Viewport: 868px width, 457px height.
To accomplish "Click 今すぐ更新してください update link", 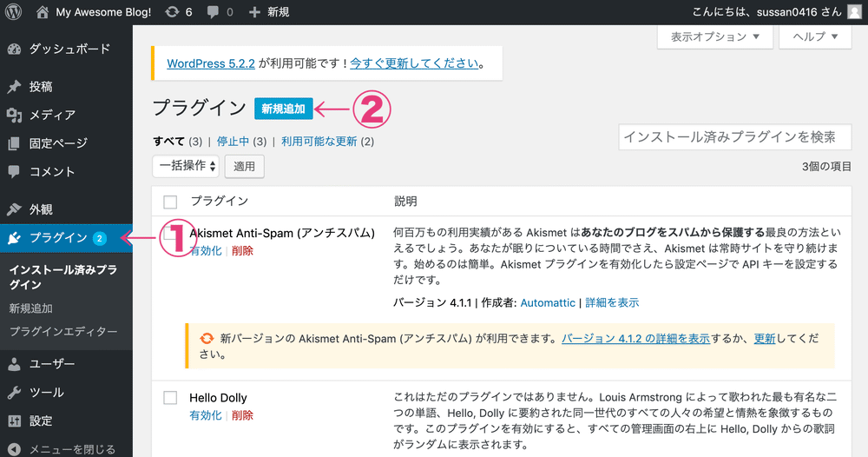I will pos(414,63).
